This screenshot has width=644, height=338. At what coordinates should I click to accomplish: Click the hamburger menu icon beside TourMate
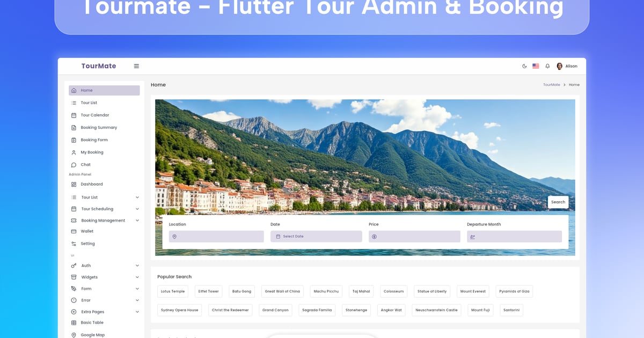[x=136, y=66]
